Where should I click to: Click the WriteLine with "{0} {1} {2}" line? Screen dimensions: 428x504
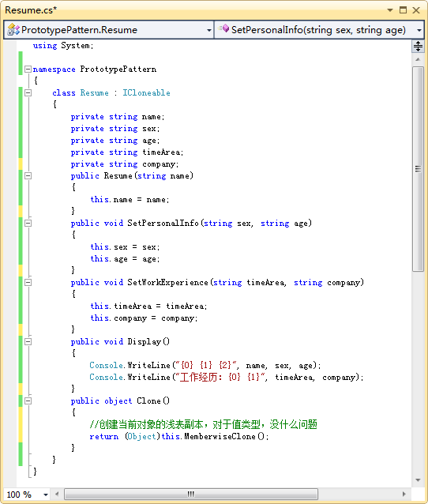click(205, 366)
